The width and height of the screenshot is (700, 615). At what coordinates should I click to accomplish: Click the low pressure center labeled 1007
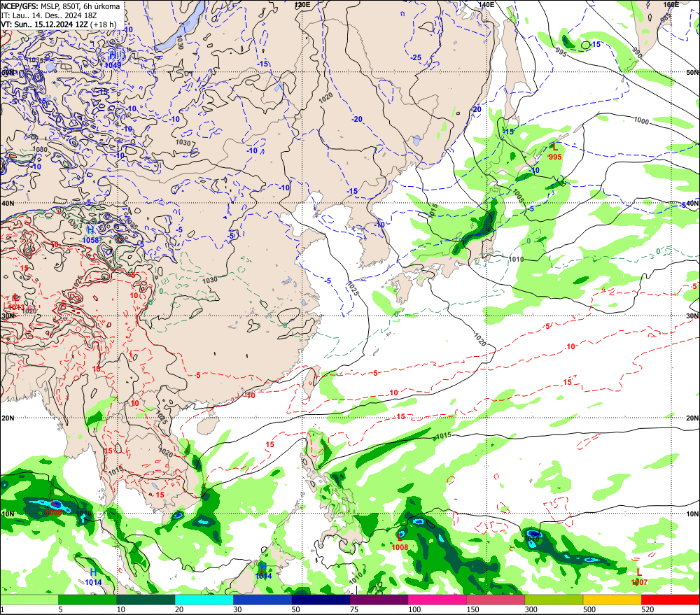click(x=639, y=577)
